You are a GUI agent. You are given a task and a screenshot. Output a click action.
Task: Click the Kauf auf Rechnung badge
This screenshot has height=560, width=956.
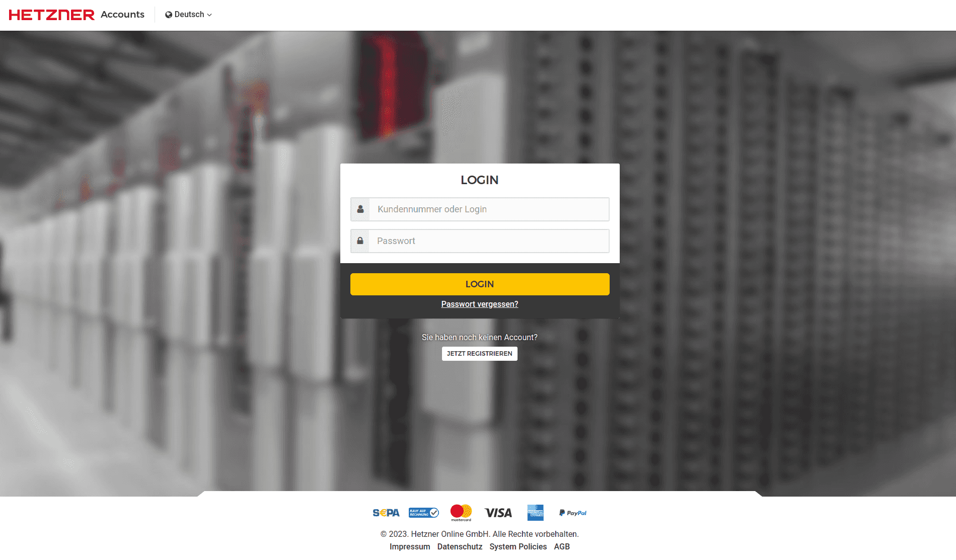click(x=423, y=513)
